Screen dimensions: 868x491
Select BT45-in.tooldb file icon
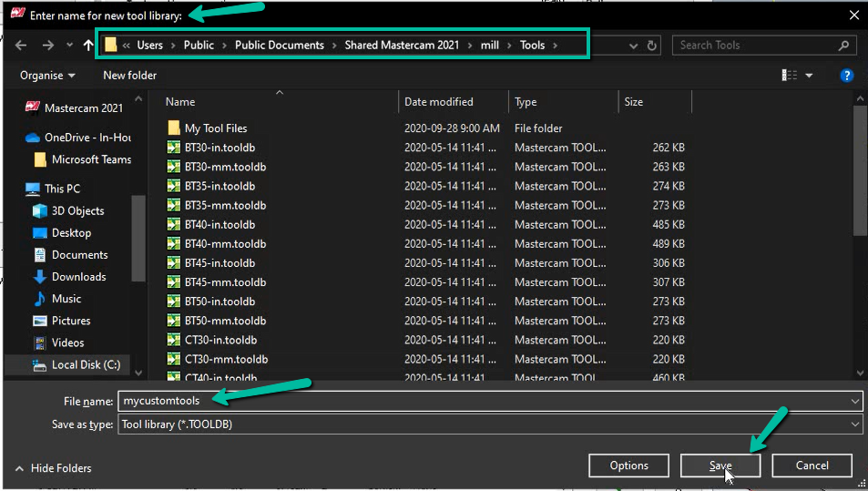point(174,263)
